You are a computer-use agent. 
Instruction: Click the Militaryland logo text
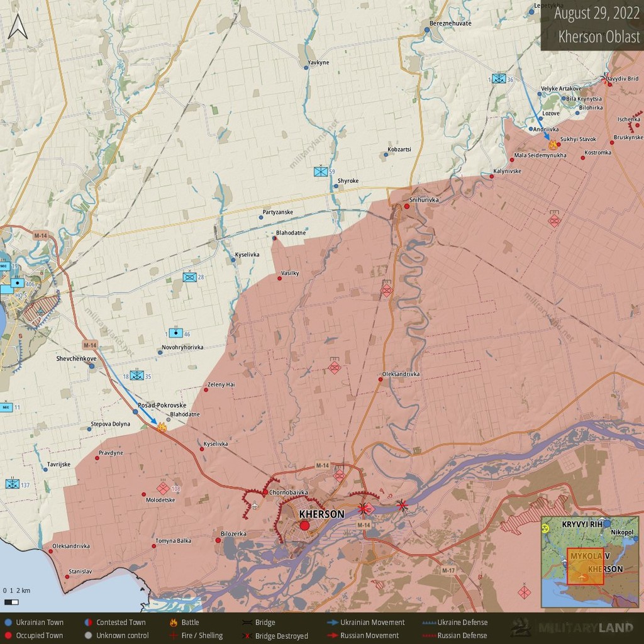pyautogui.click(x=586, y=628)
